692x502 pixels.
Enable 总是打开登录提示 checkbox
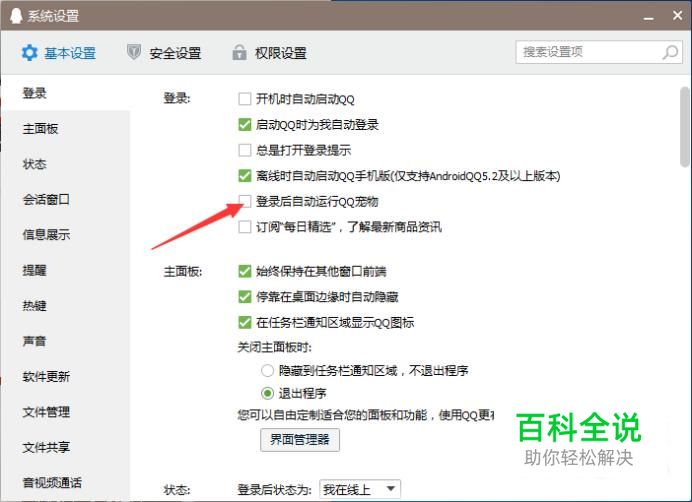244,150
